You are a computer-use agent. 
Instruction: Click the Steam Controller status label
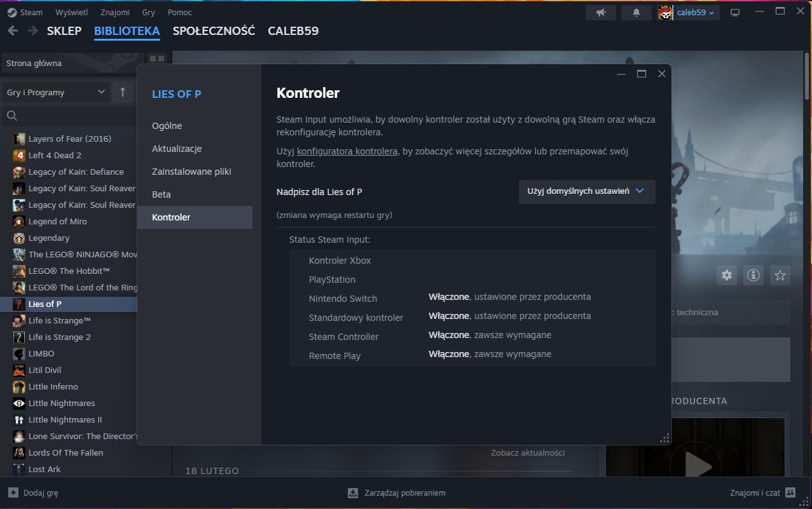(x=343, y=337)
